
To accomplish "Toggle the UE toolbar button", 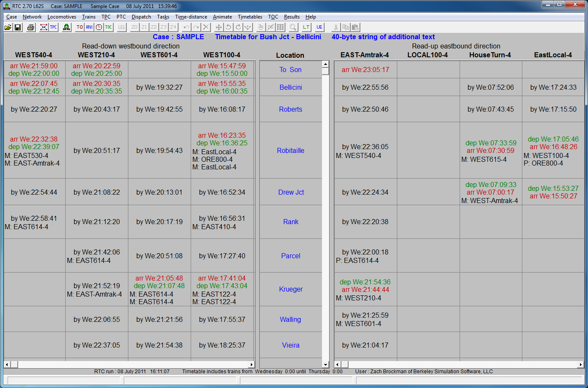I will [319, 27].
